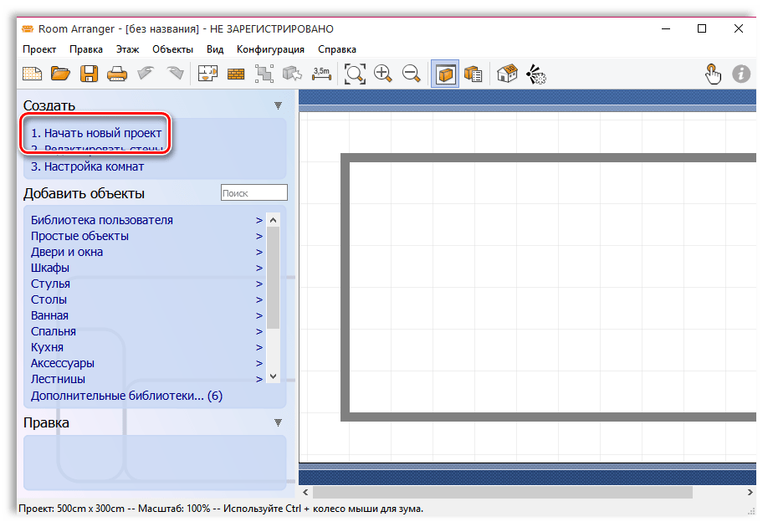Open Дополнительные библиотеки link
The image size is (773, 532).
tap(126, 396)
